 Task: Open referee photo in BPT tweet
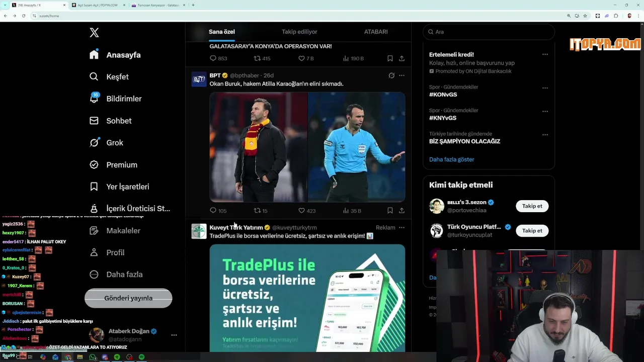coord(357,147)
